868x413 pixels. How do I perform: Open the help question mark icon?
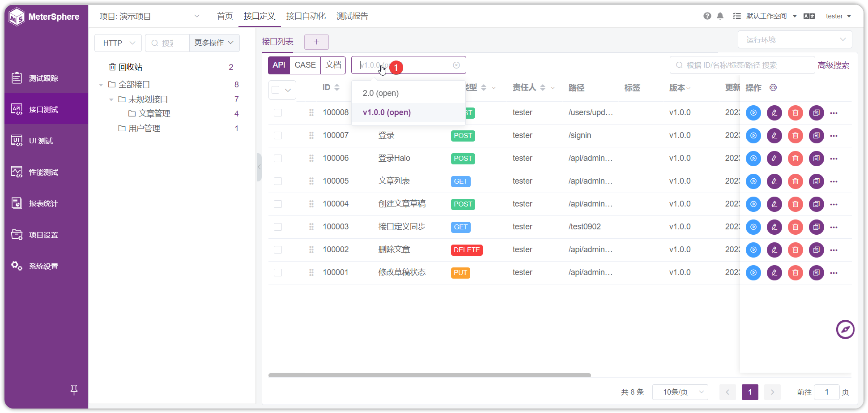707,16
